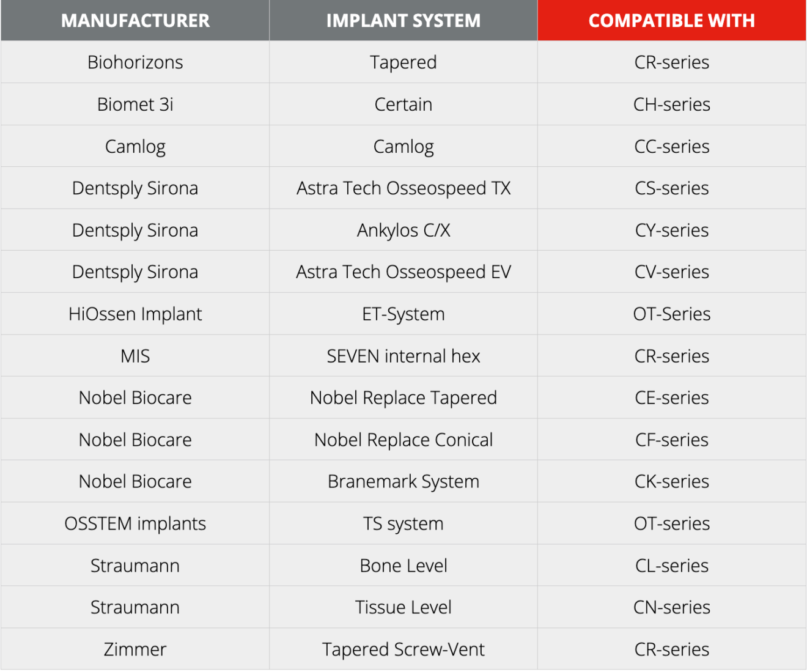
Task: Click the CH-series compatibility cell
Action: pos(671,105)
